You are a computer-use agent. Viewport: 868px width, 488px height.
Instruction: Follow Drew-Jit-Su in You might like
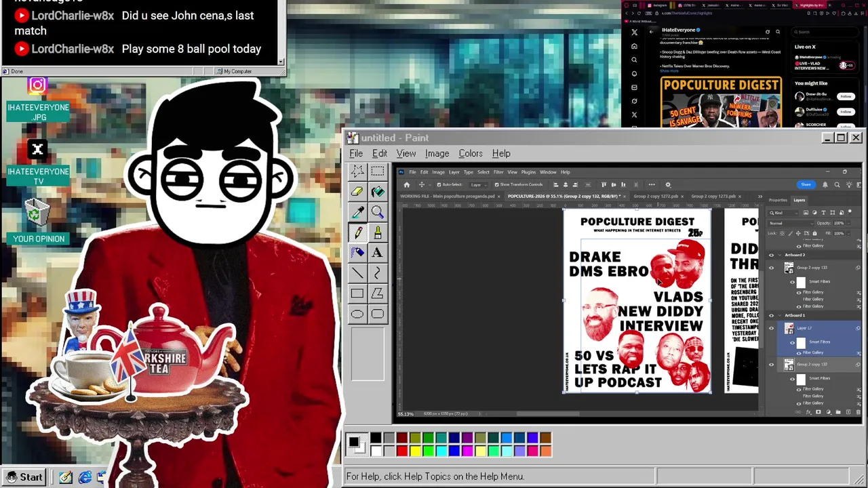click(845, 96)
